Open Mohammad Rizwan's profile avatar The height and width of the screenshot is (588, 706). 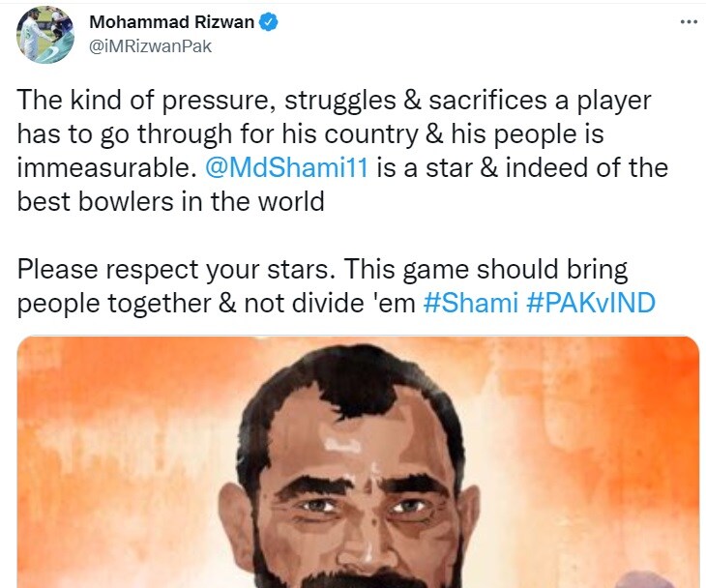pos(45,34)
